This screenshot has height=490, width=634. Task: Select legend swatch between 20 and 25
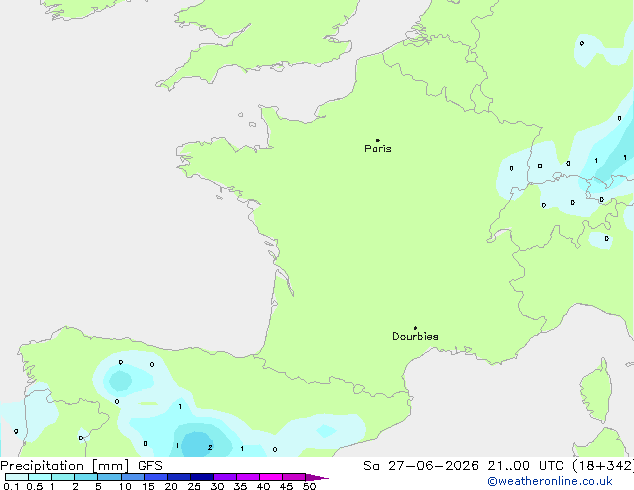point(179,477)
